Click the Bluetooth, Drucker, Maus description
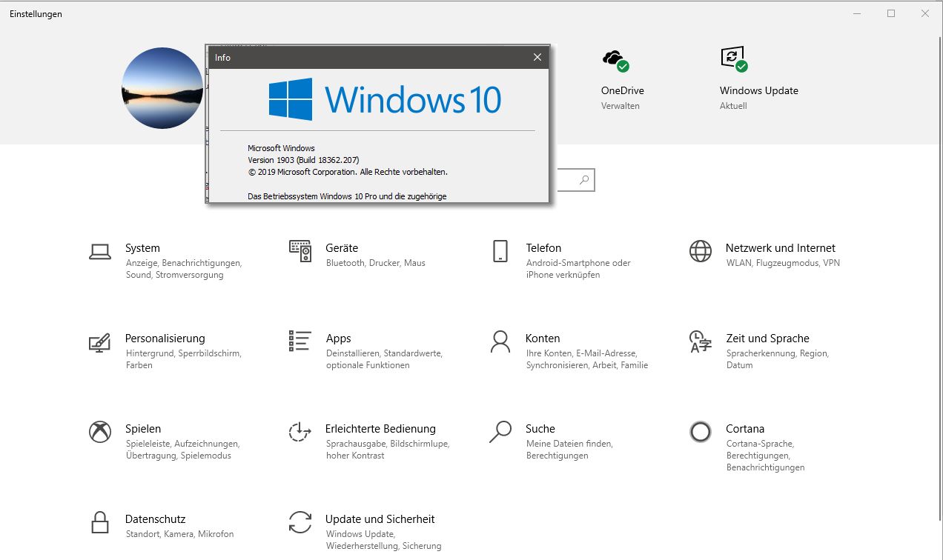Image resolution: width=943 pixels, height=560 pixels. 376,263
